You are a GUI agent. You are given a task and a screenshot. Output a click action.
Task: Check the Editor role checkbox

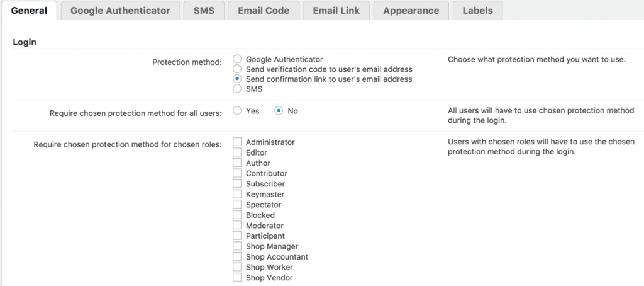coord(237,152)
